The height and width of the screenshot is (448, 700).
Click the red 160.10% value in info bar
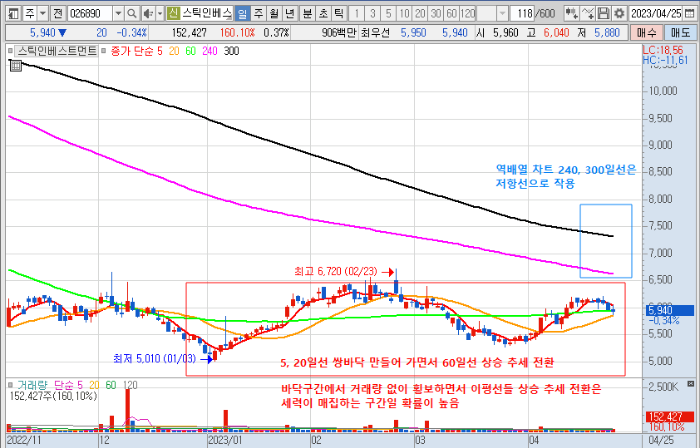[x=237, y=33]
